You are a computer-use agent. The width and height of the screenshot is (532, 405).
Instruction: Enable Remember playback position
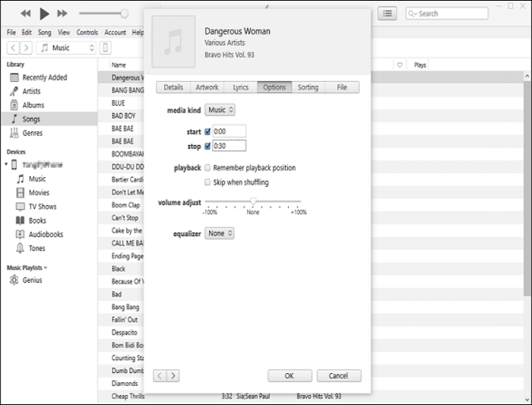207,168
